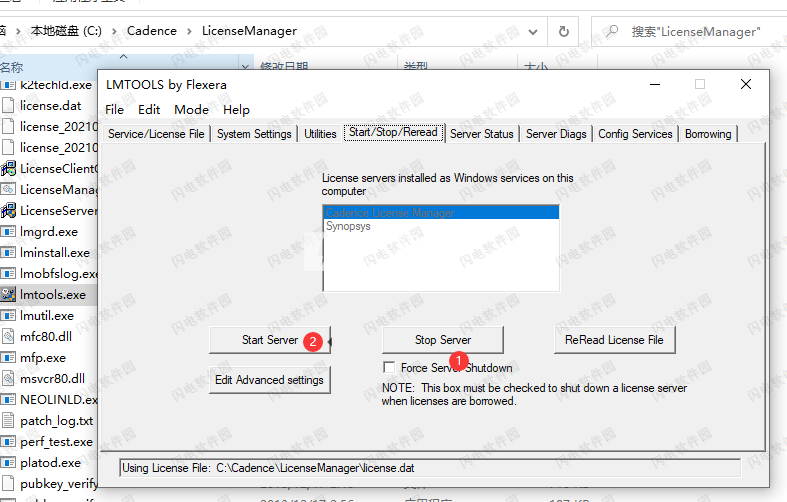Select the NEOLINLD.exe file name
This screenshot has width=787, height=502.
coord(59,400)
